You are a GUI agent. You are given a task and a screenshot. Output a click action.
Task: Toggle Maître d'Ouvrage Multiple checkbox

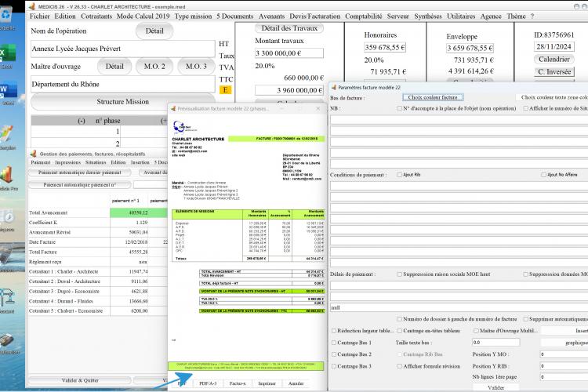point(476,331)
